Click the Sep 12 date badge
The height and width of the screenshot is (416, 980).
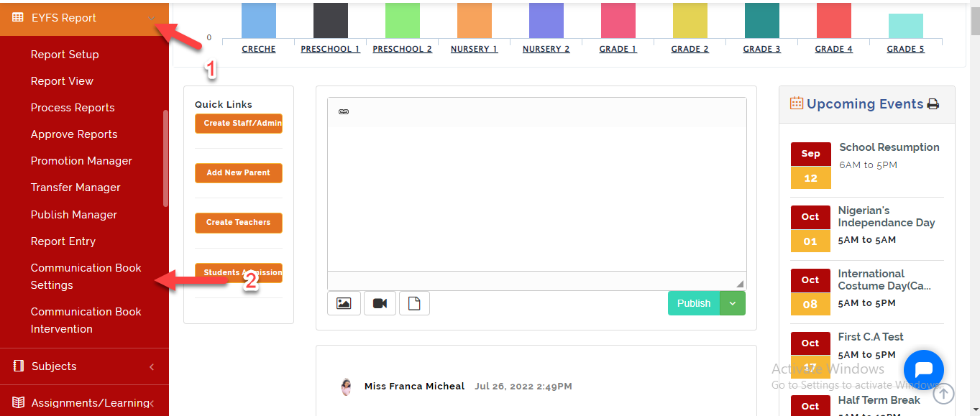pos(810,166)
